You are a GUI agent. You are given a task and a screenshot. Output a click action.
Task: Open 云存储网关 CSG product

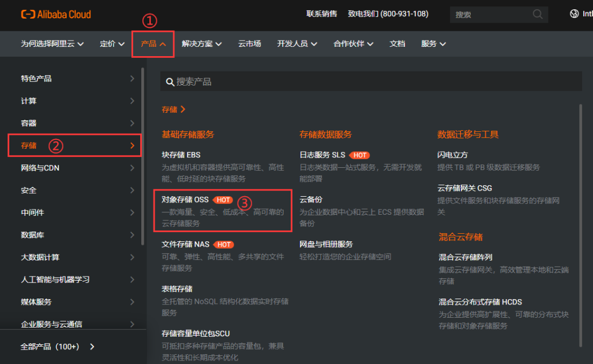click(464, 188)
